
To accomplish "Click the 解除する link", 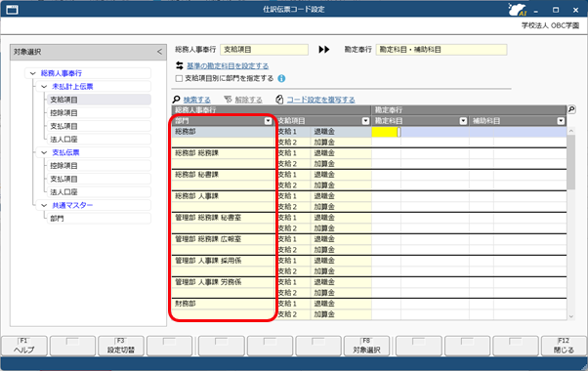I will point(248,100).
